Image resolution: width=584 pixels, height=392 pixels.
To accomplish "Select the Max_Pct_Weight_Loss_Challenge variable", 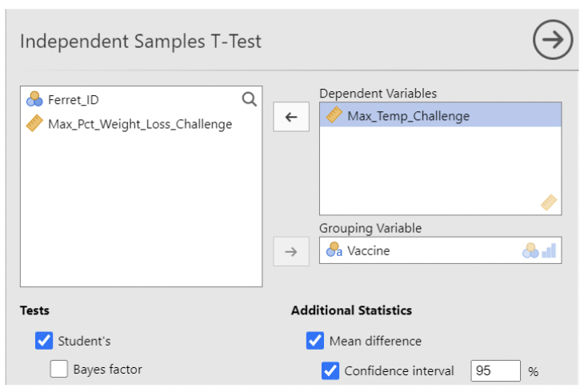I will [140, 124].
